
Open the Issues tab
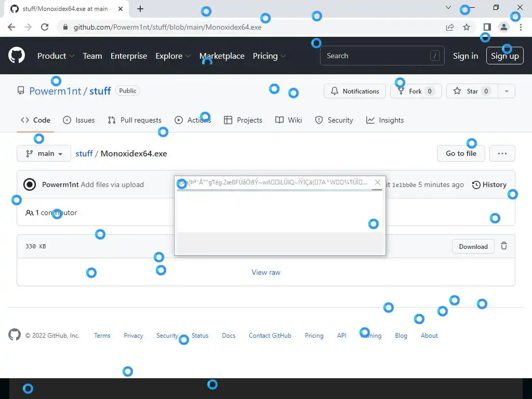coord(79,120)
